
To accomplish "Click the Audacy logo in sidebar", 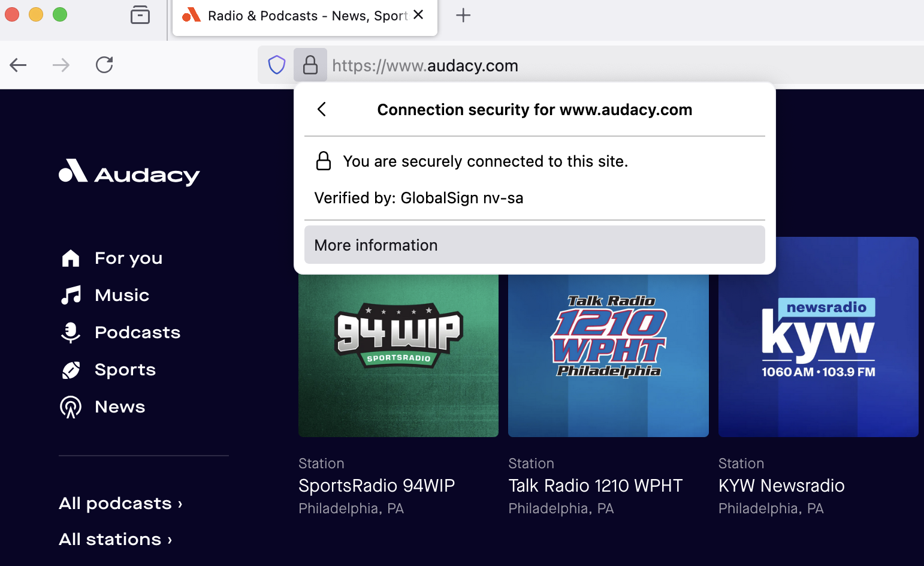I will [x=129, y=173].
